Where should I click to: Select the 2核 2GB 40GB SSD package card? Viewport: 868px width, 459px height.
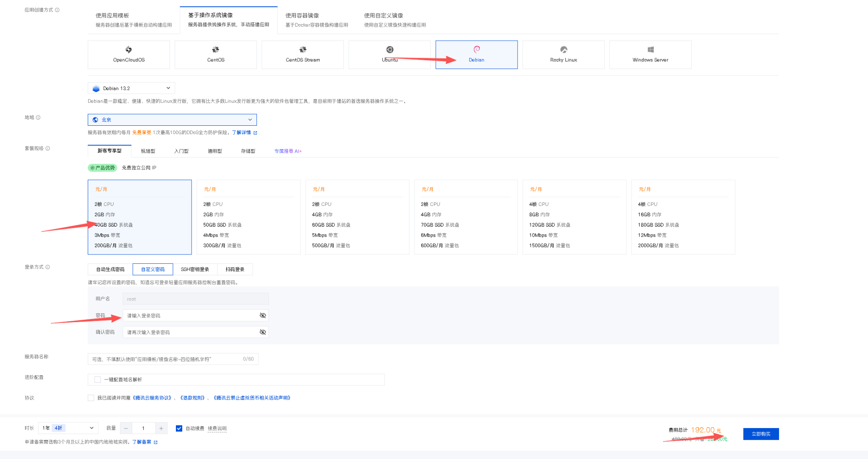139,217
